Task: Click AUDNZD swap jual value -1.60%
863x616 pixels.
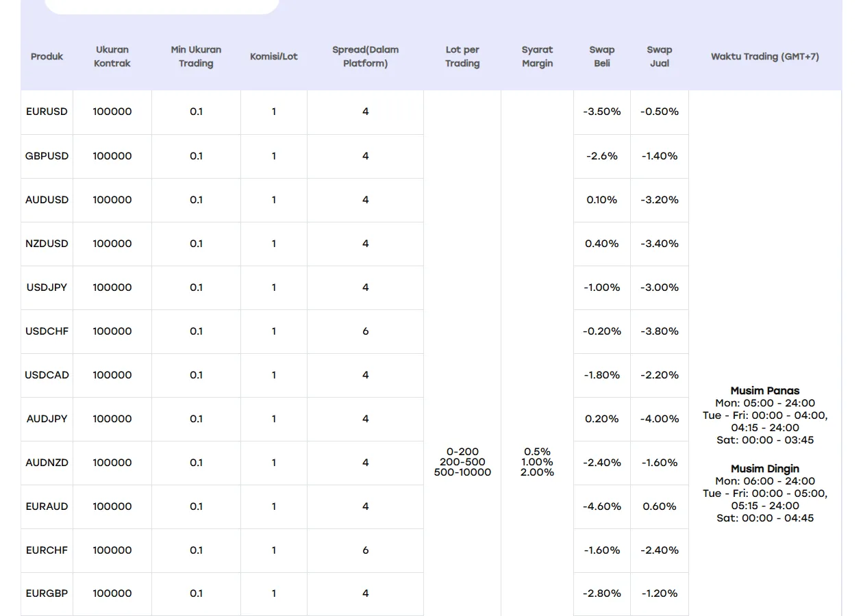Action: (660, 463)
